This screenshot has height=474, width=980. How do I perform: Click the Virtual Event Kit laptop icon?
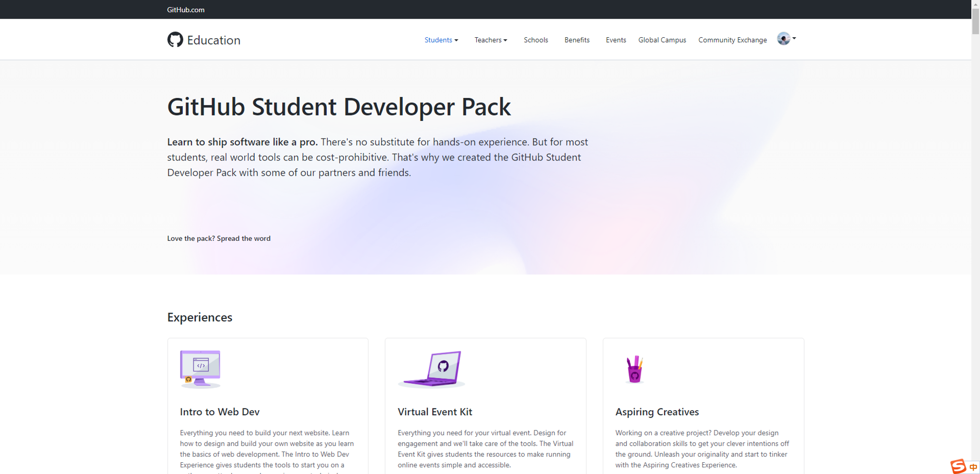point(432,369)
